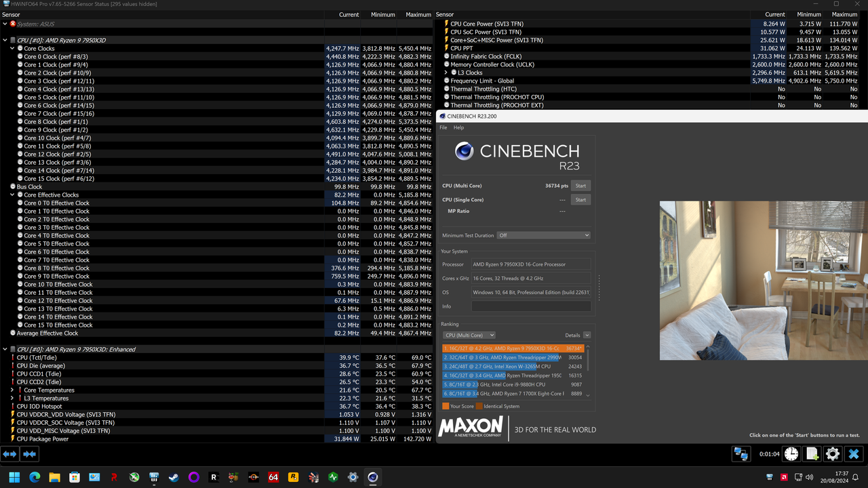Image resolution: width=868 pixels, height=488 pixels.
Task: Collapse the AMD Ryzen 9 7950X3D: Enhanced group
Action: [x=5, y=349]
